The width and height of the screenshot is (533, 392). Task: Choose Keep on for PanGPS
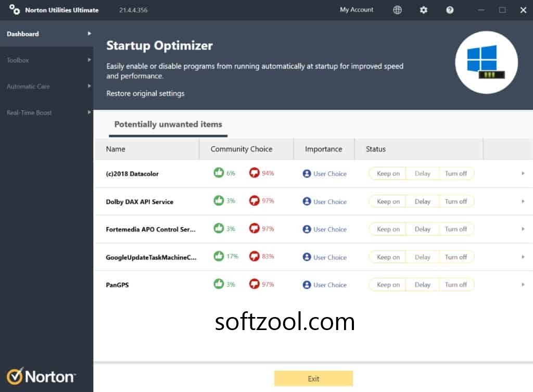tap(388, 285)
